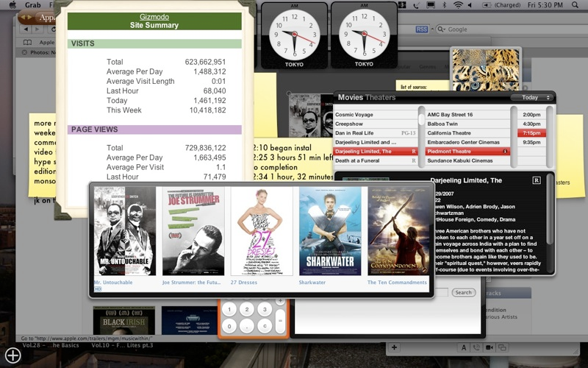Click the menu bar clock Fri 5:30 PM
This screenshot has height=368, width=588.
click(545, 5)
